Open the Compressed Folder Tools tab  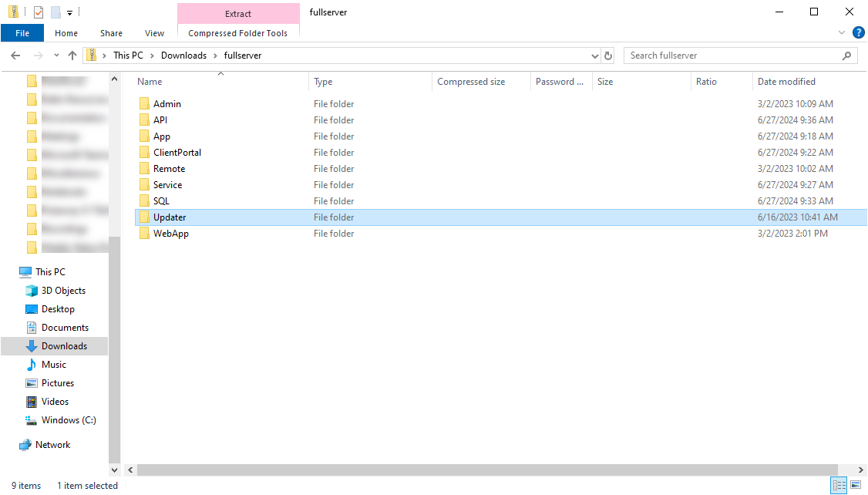click(x=237, y=33)
